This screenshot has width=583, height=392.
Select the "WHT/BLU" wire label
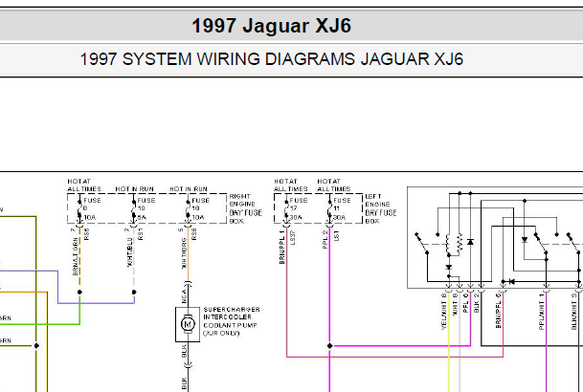tap(130, 252)
